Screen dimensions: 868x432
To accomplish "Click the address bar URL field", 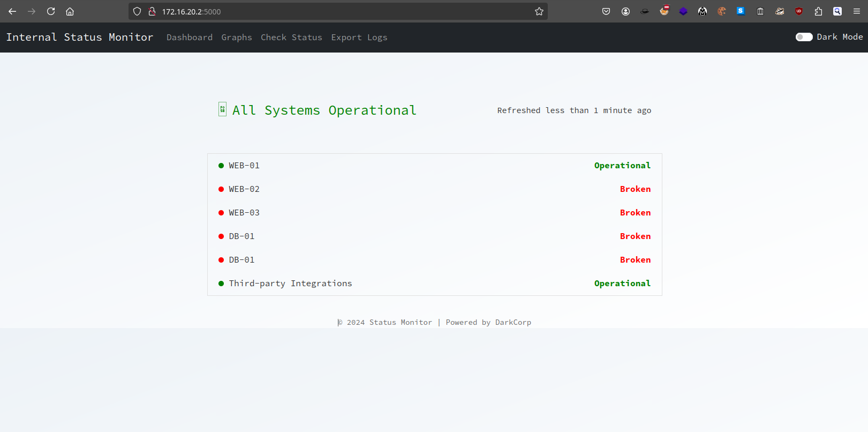I will click(343, 11).
